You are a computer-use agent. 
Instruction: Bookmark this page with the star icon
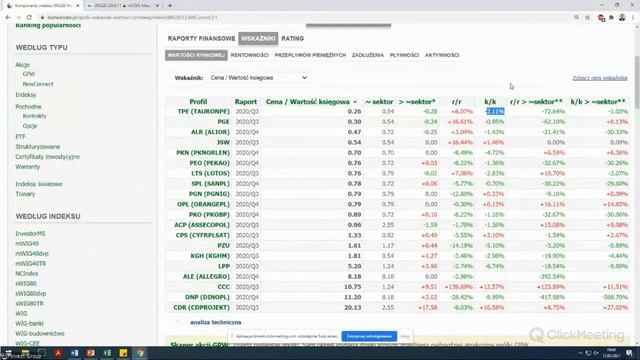(587, 18)
